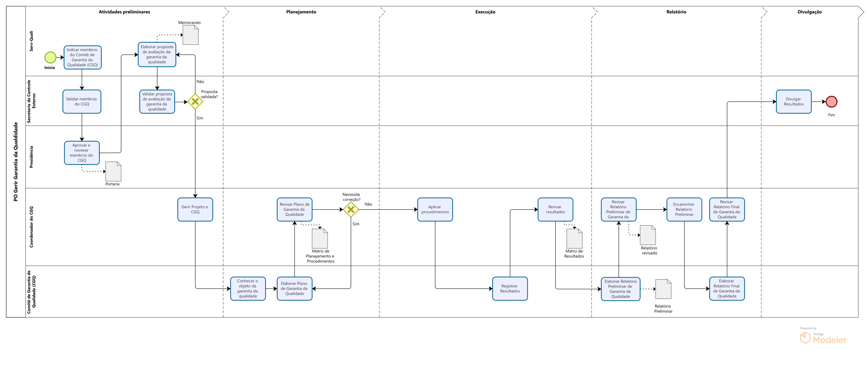This screenshot has height=374, width=868.
Task: Select the Divulgar Resultados task box
Action: tap(793, 102)
